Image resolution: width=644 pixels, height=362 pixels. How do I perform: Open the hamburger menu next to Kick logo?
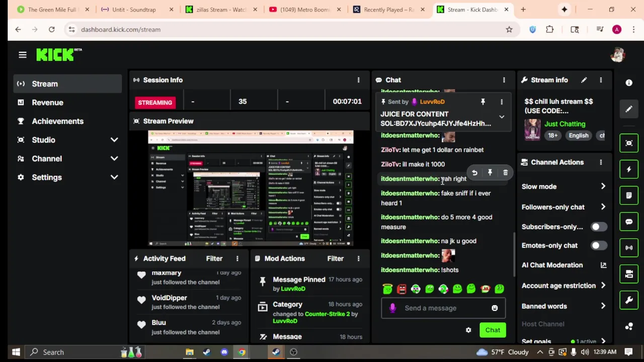(x=22, y=55)
